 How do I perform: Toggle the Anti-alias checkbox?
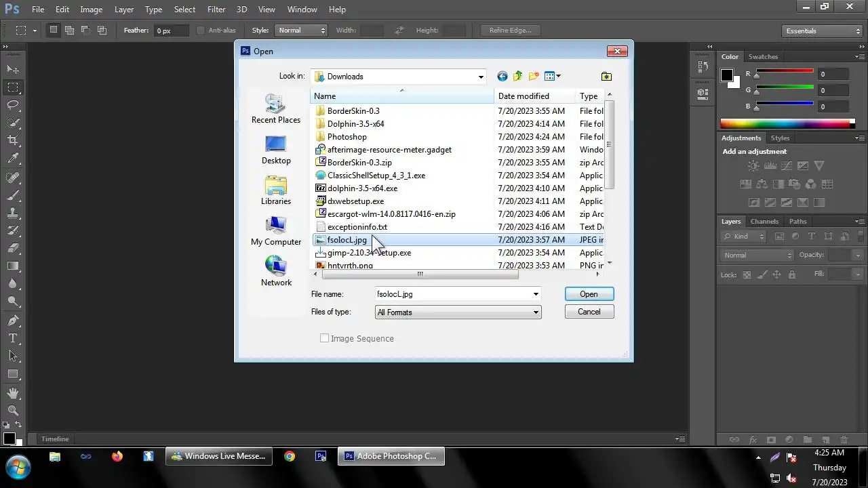click(201, 30)
